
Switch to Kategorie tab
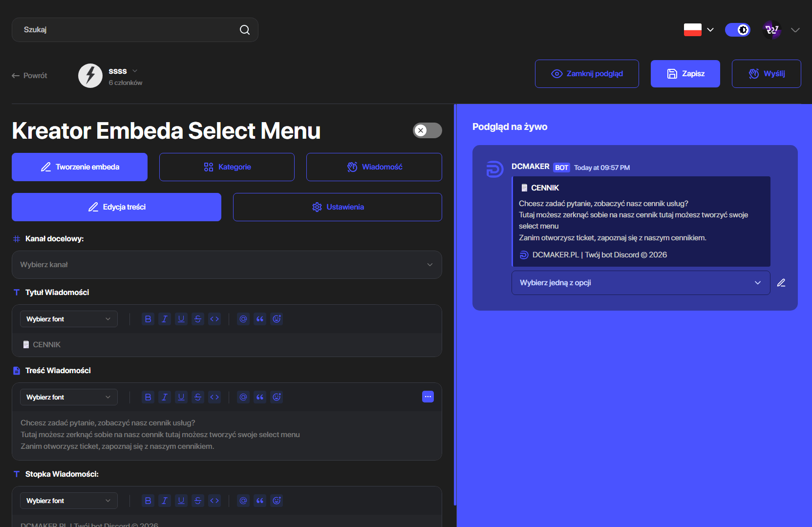[x=227, y=167]
